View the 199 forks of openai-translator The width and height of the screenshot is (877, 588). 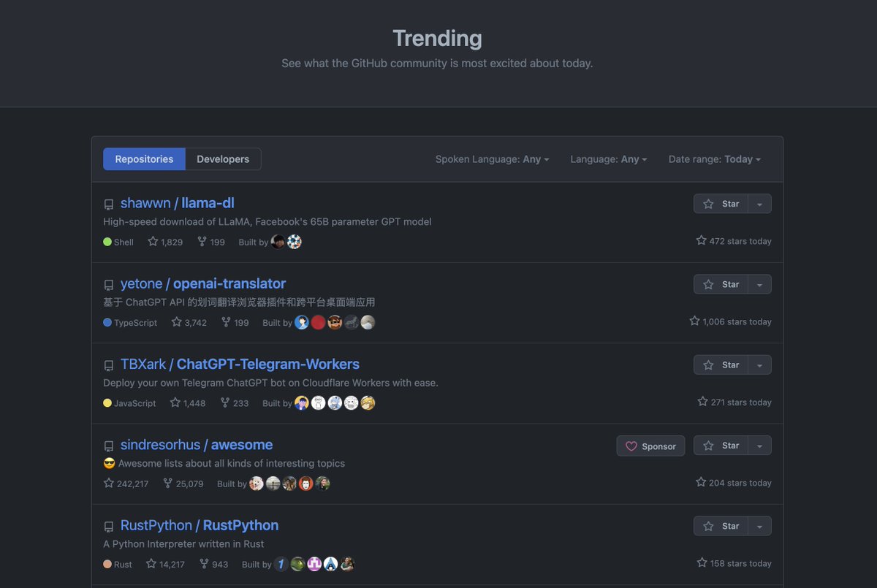tap(235, 322)
